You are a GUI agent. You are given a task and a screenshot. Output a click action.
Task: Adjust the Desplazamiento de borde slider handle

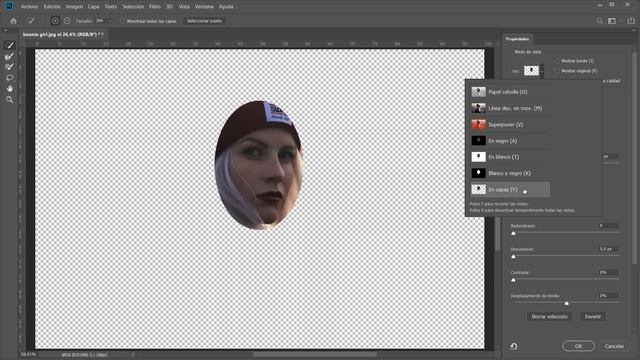pyautogui.click(x=567, y=303)
